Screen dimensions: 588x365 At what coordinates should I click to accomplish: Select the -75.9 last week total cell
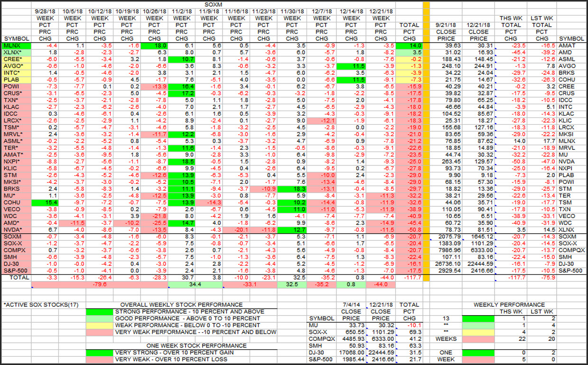[542, 277]
